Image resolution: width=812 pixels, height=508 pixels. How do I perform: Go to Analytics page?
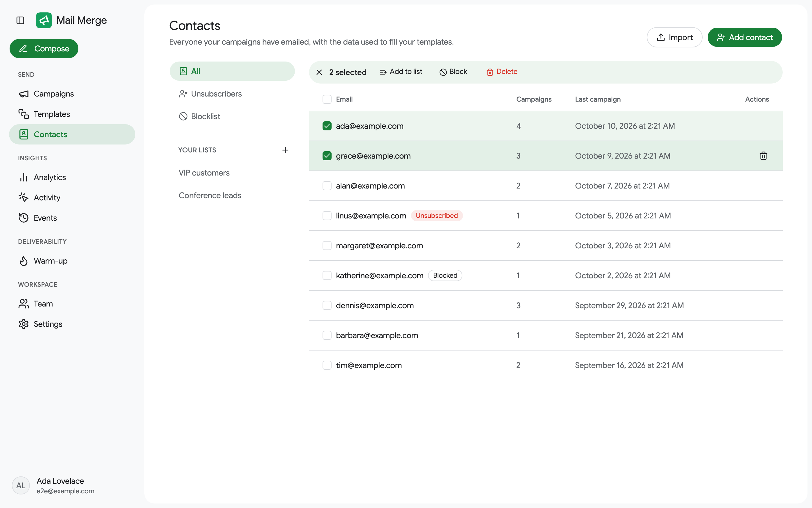[72, 178]
